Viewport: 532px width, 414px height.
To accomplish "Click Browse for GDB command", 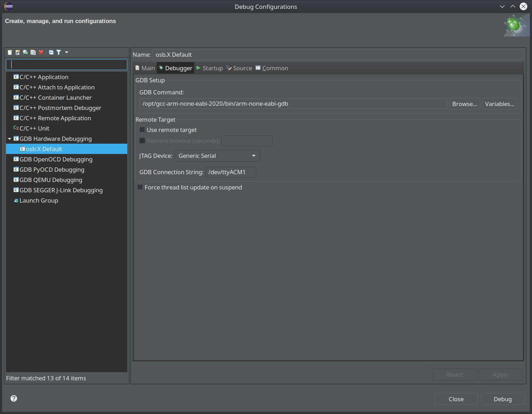I will [x=464, y=104].
